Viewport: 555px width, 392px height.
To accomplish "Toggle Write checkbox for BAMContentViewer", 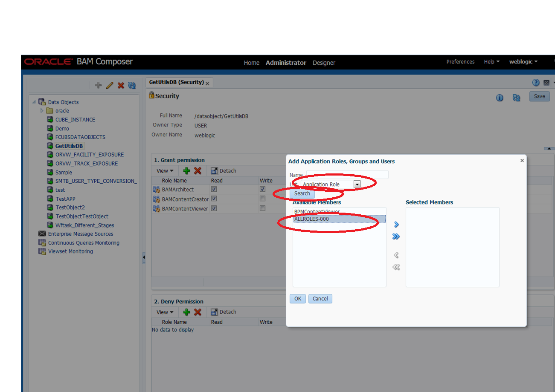I will (262, 208).
